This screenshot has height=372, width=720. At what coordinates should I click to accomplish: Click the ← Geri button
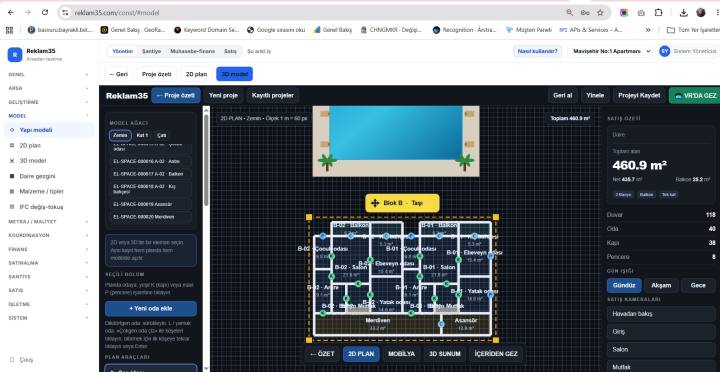coord(118,74)
